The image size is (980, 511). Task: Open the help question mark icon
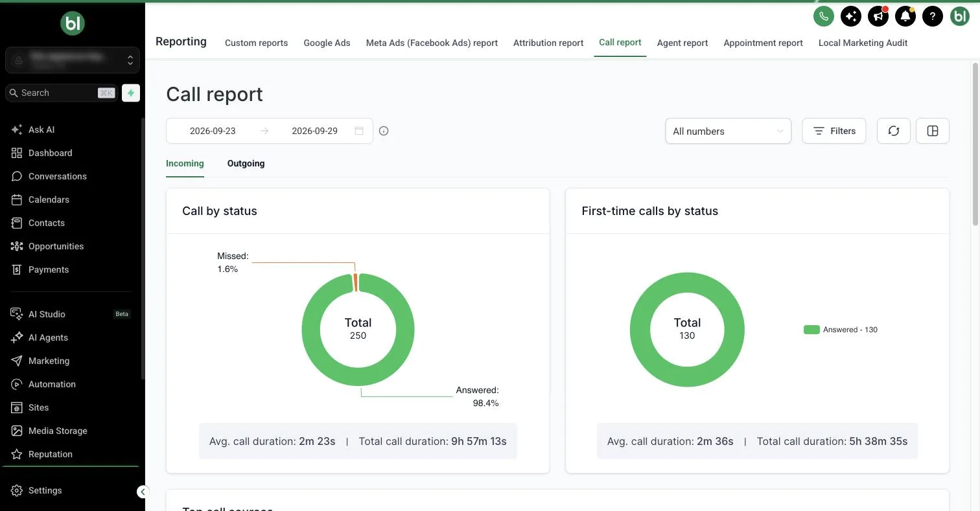pyautogui.click(x=933, y=16)
